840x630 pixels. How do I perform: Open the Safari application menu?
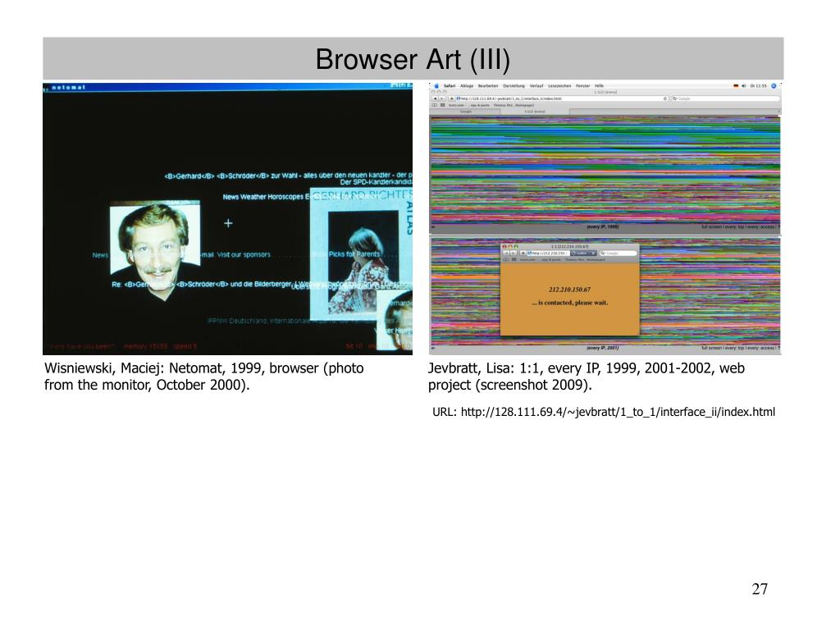pyautogui.click(x=450, y=85)
